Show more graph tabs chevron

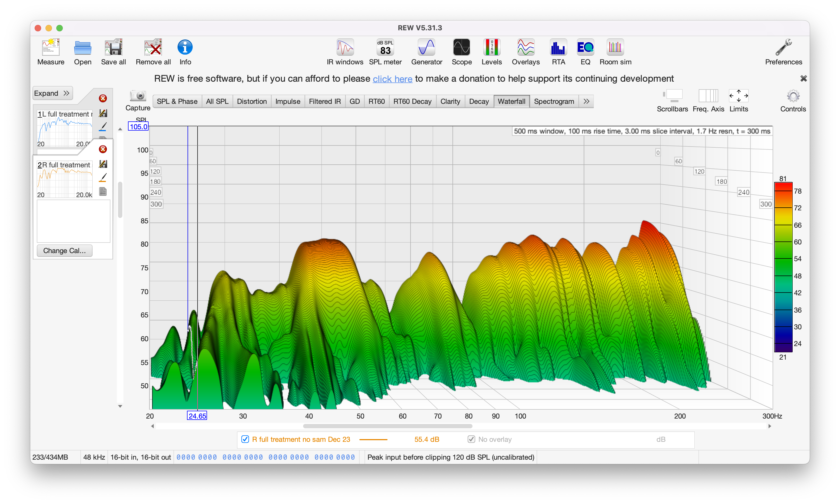[x=586, y=101]
